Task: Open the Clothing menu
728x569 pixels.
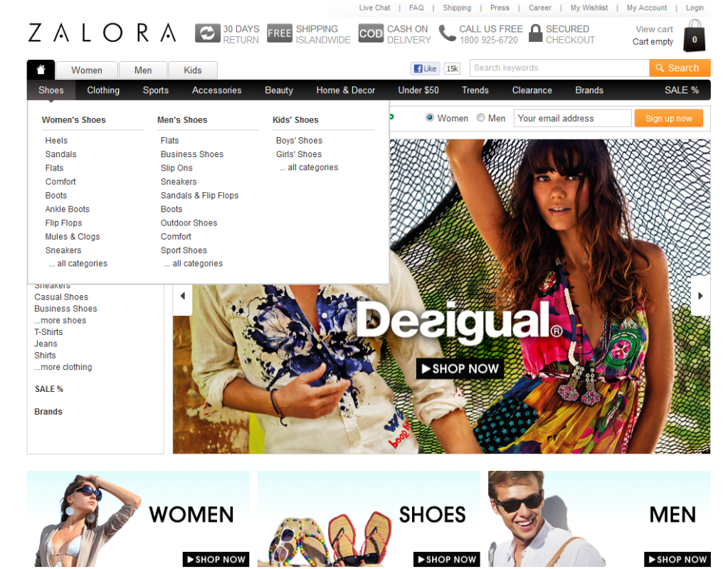Action: tap(103, 90)
